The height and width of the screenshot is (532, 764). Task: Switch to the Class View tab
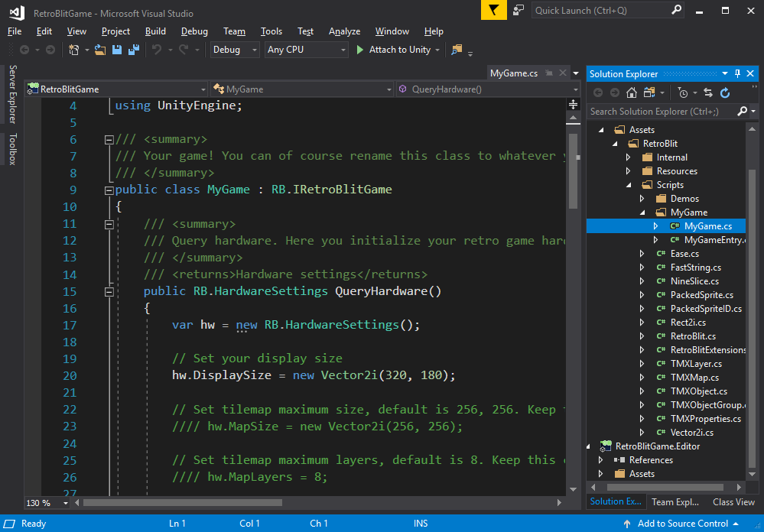733,502
